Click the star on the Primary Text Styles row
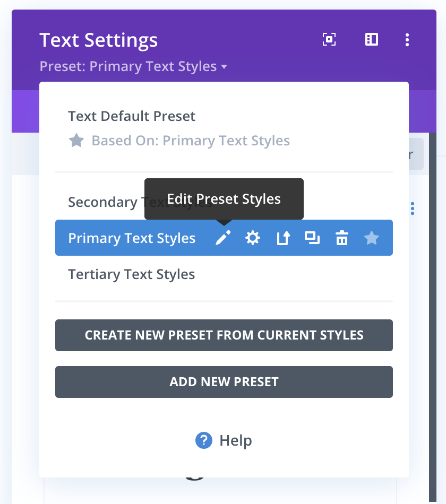Image resolution: width=446 pixels, height=504 pixels. click(372, 238)
